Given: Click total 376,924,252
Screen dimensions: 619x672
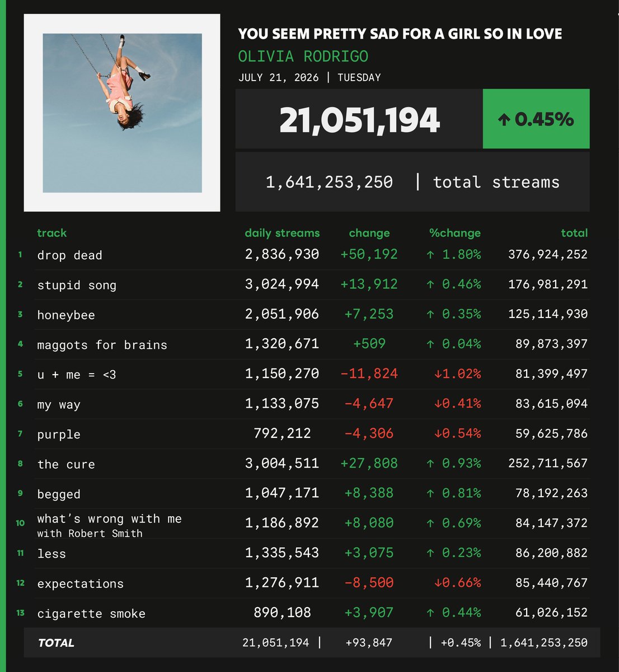Looking at the screenshot, I should click(x=548, y=254).
